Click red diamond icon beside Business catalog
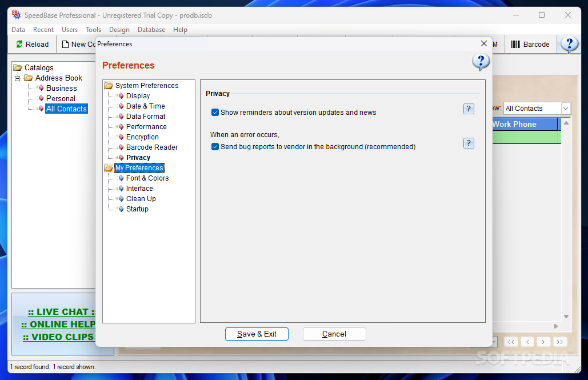 [x=41, y=88]
